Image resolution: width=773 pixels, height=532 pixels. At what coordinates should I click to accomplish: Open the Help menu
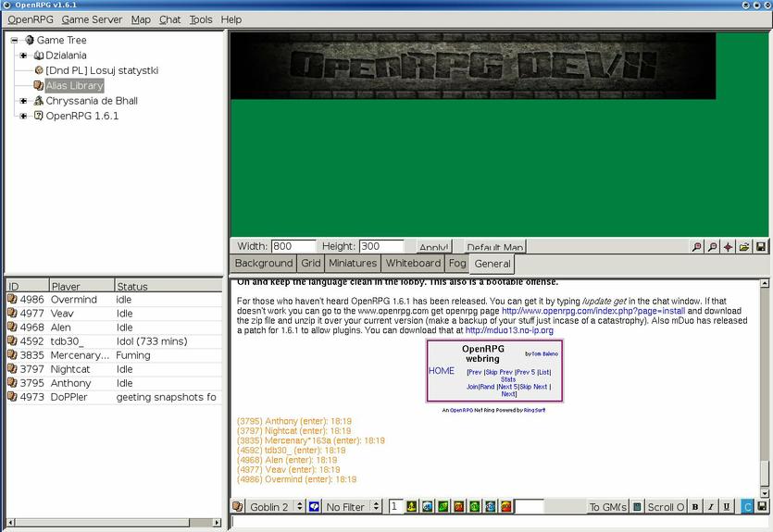pyautogui.click(x=231, y=19)
